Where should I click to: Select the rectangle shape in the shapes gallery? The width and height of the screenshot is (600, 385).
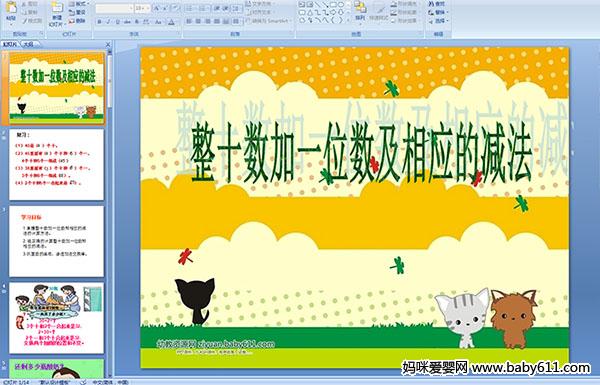coord(333,5)
